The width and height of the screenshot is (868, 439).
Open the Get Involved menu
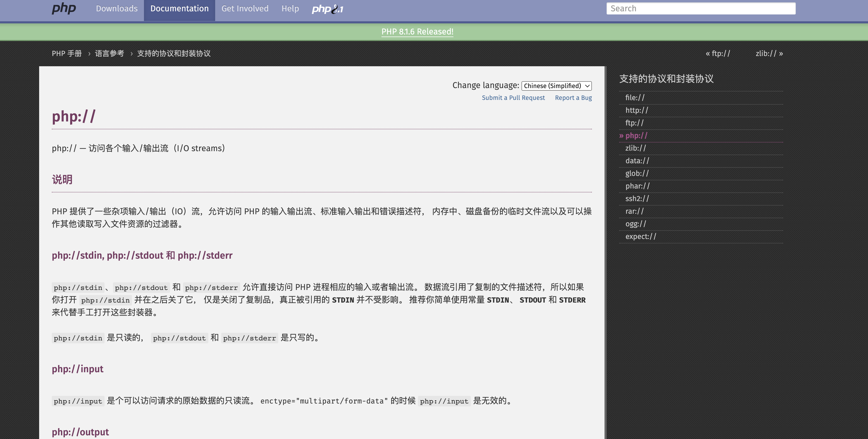pyautogui.click(x=245, y=8)
